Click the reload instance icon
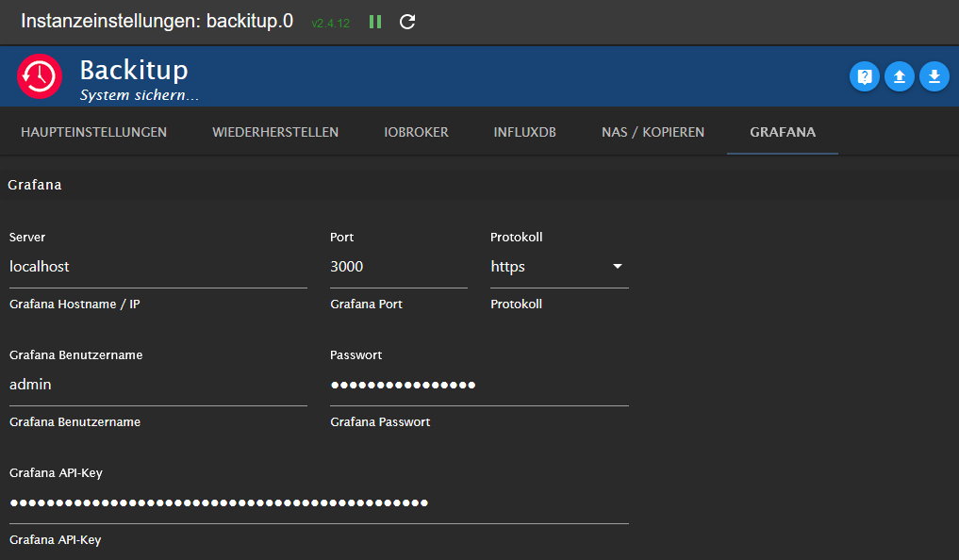 pos(407,22)
